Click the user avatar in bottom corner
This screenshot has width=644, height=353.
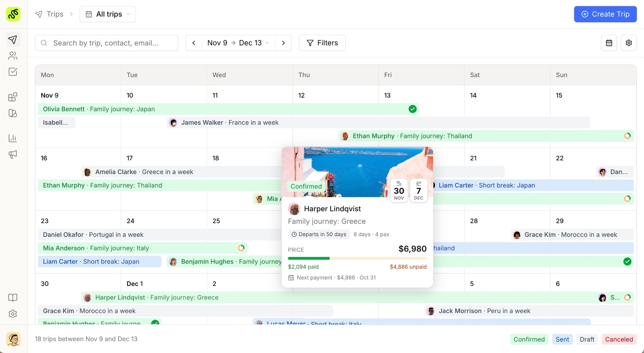[13, 339]
